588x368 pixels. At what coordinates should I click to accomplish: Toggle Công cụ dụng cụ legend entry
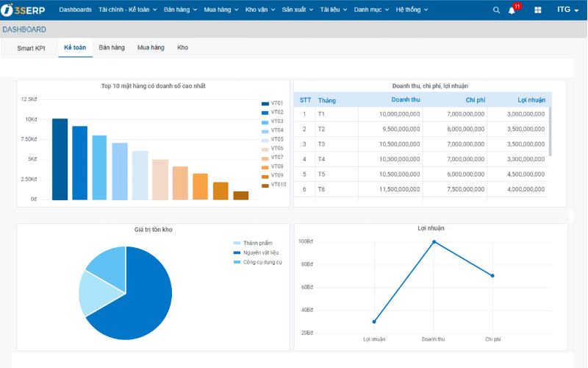(x=258, y=262)
